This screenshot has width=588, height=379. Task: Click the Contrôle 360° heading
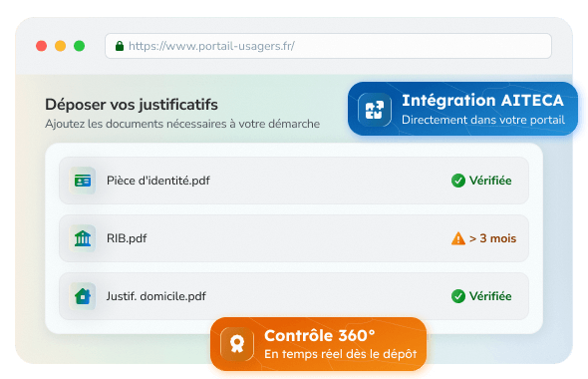pyautogui.click(x=320, y=335)
